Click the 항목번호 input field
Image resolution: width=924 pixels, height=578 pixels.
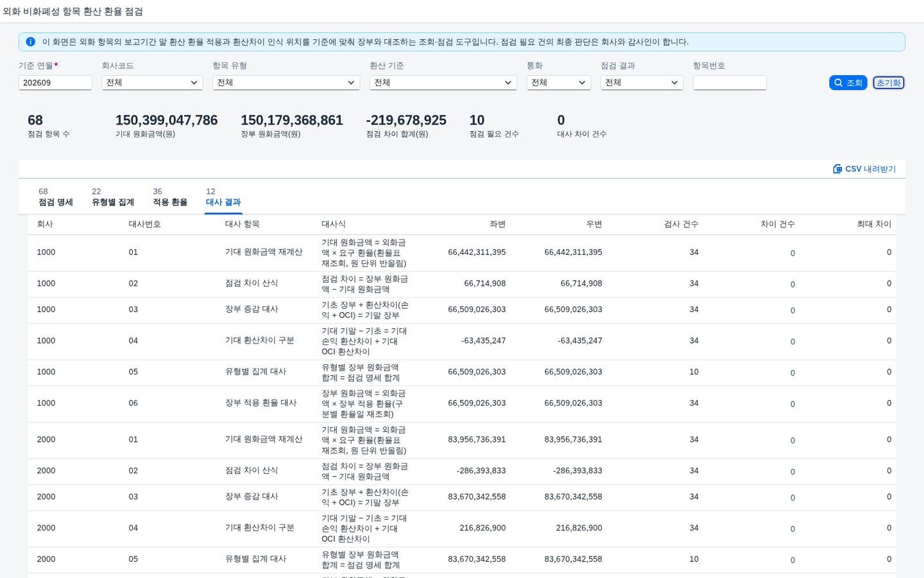coord(730,83)
